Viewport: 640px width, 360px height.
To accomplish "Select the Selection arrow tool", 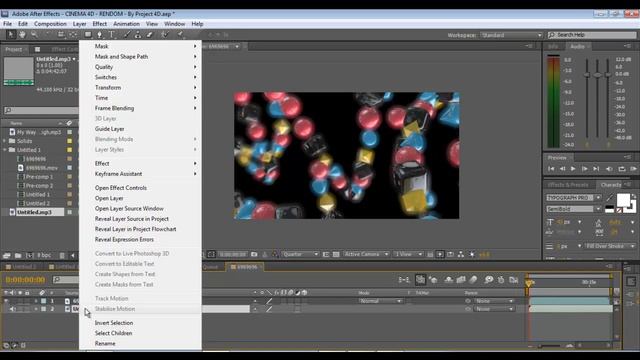I will [x=11, y=35].
